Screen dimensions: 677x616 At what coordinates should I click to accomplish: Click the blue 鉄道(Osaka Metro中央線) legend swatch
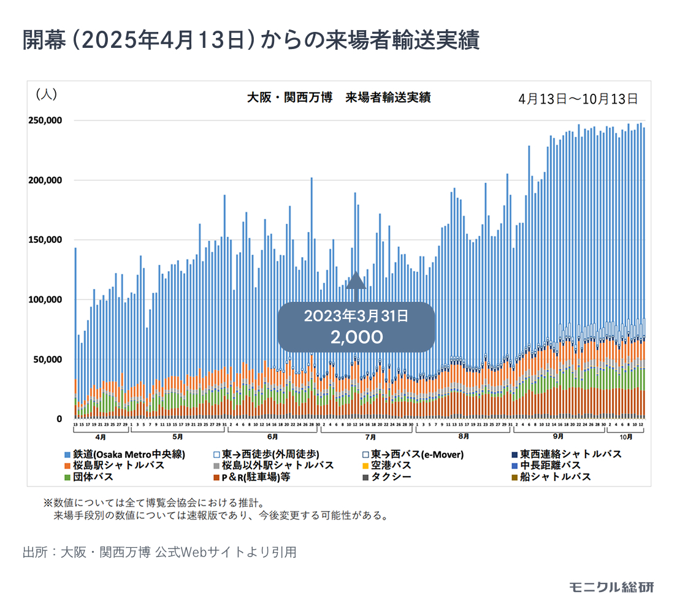[x=67, y=455]
